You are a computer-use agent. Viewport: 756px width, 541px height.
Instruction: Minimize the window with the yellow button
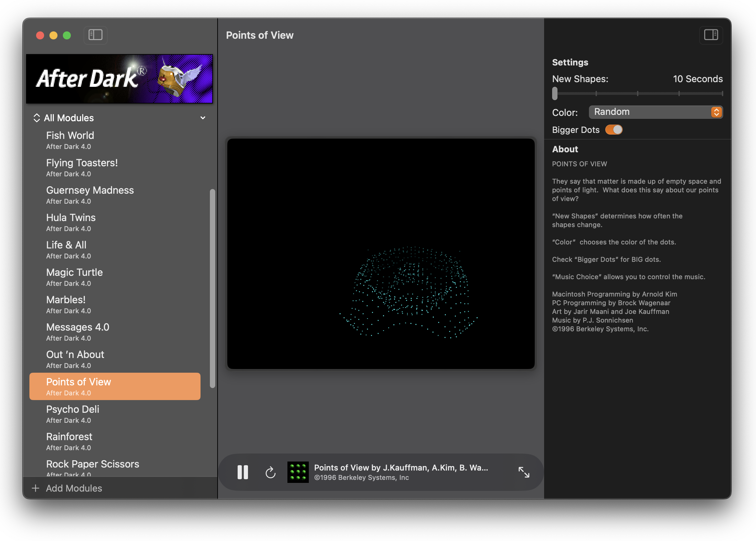pos(53,35)
